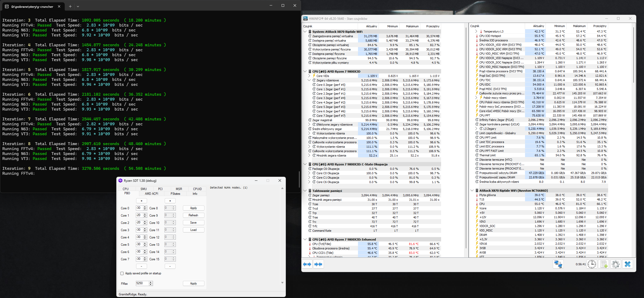Click the clock reset timer icon
Image resolution: width=644 pixels, height=298 pixels.
[592, 264]
